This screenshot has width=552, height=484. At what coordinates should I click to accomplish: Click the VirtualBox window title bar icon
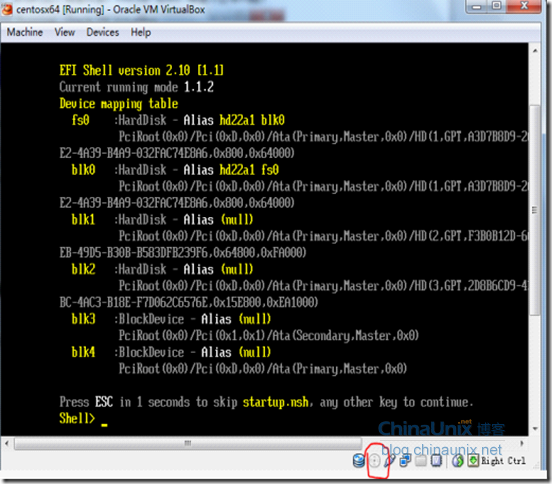7,9
